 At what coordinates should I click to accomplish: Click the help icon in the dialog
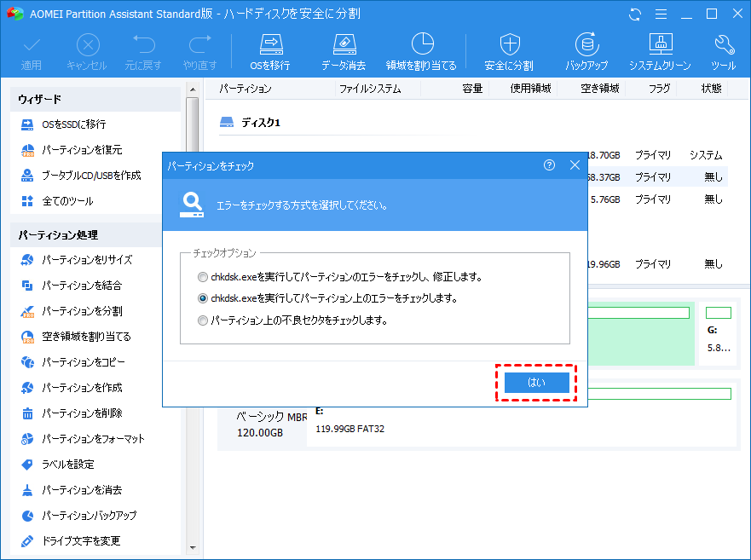tap(549, 165)
